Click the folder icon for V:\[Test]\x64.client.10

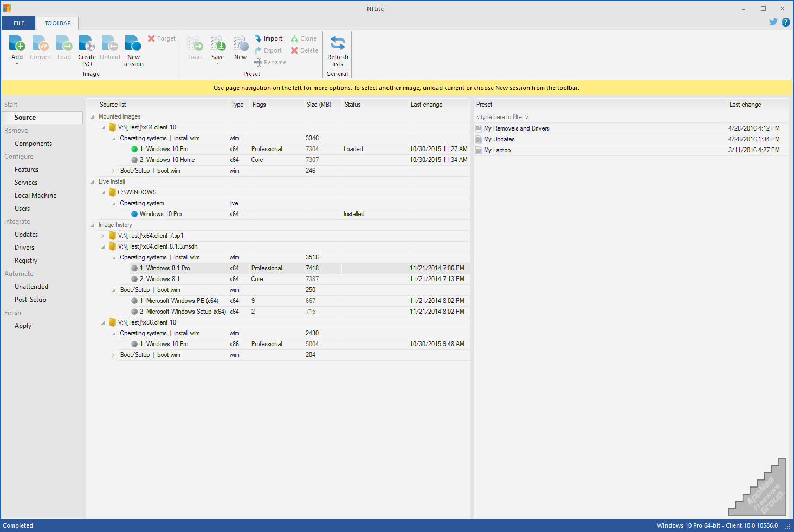coord(113,127)
